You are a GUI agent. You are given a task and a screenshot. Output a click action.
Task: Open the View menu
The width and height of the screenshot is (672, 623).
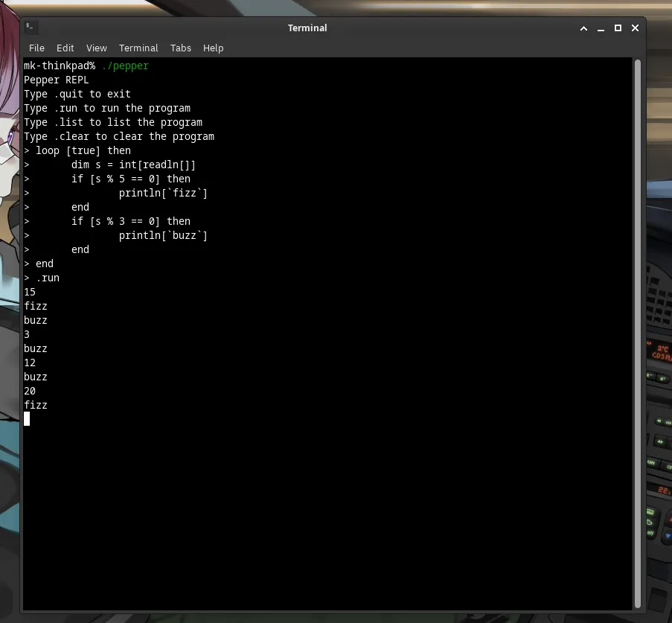click(97, 48)
